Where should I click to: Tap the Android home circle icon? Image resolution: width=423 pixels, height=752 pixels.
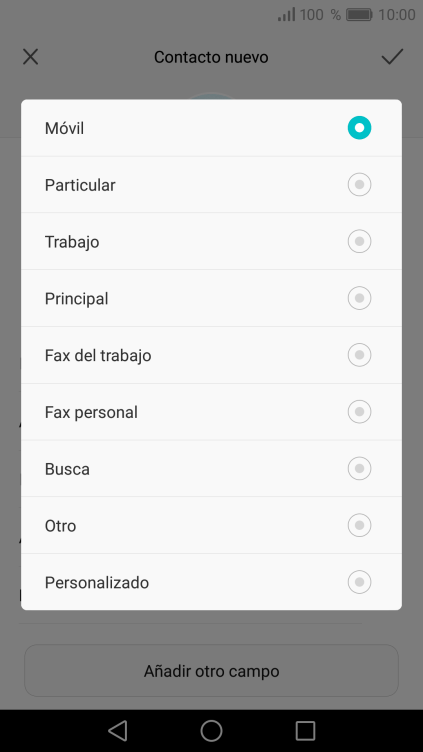pyautogui.click(x=212, y=731)
